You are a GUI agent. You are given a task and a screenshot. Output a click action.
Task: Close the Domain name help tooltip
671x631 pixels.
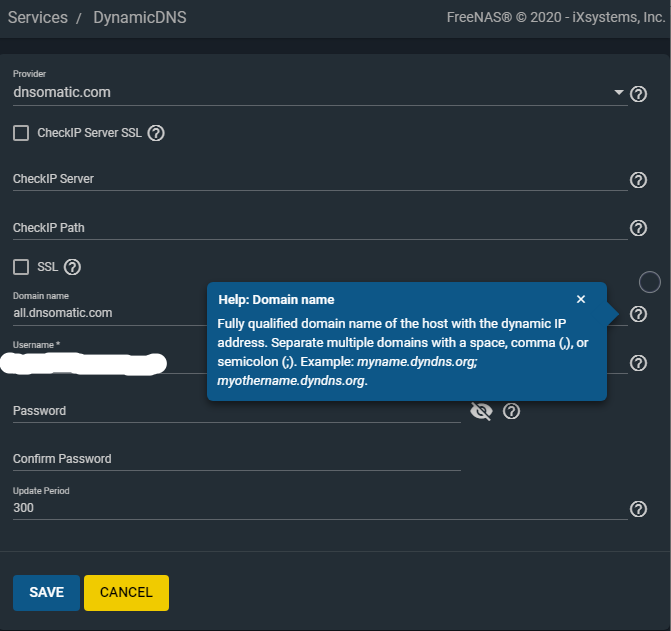coord(581,299)
